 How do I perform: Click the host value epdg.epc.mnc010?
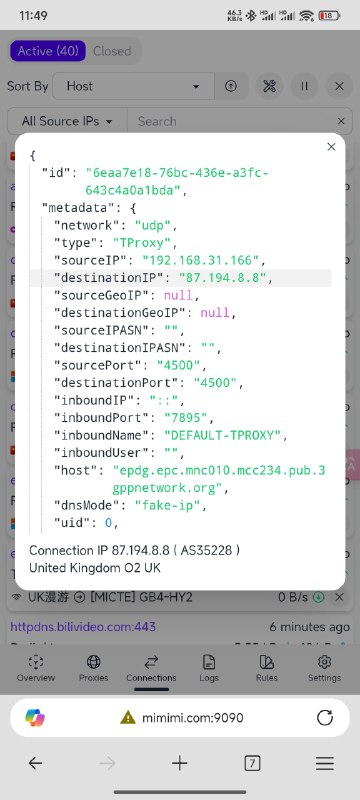point(219,479)
